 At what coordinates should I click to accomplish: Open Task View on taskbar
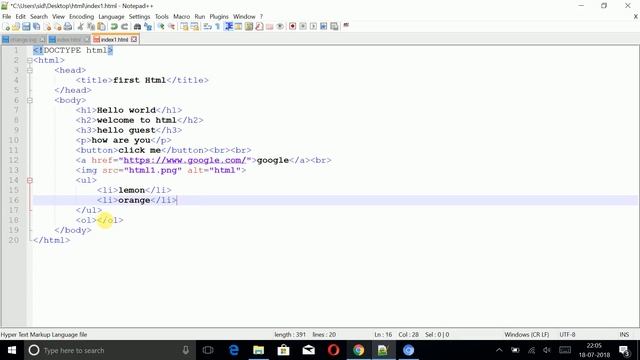(208, 350)
